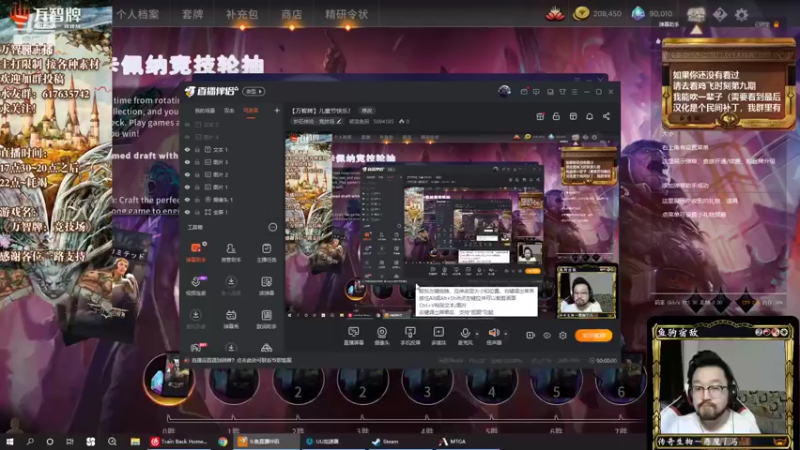Open companion settings gear beside start button

[563, 335]
